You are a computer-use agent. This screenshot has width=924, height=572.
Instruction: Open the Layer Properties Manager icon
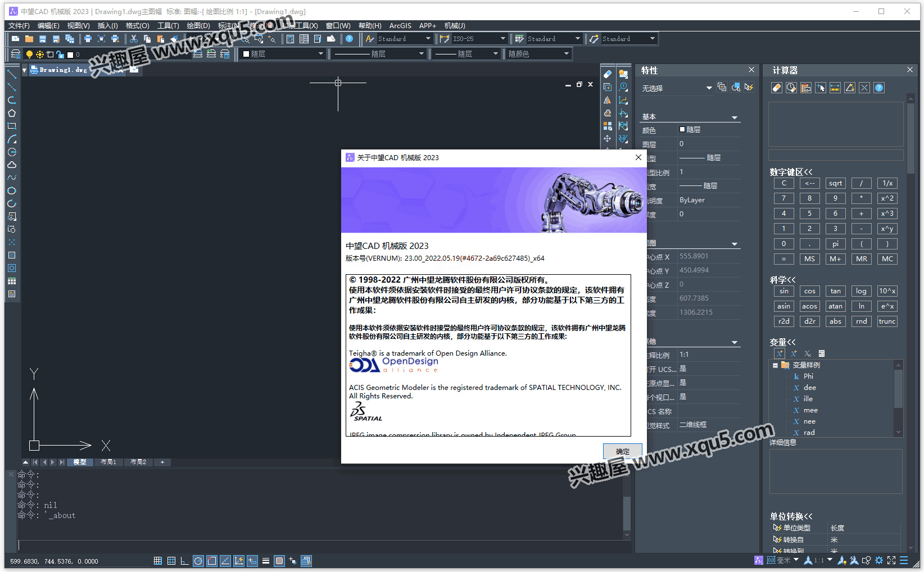pyautogui.click(x=16, y=54)
